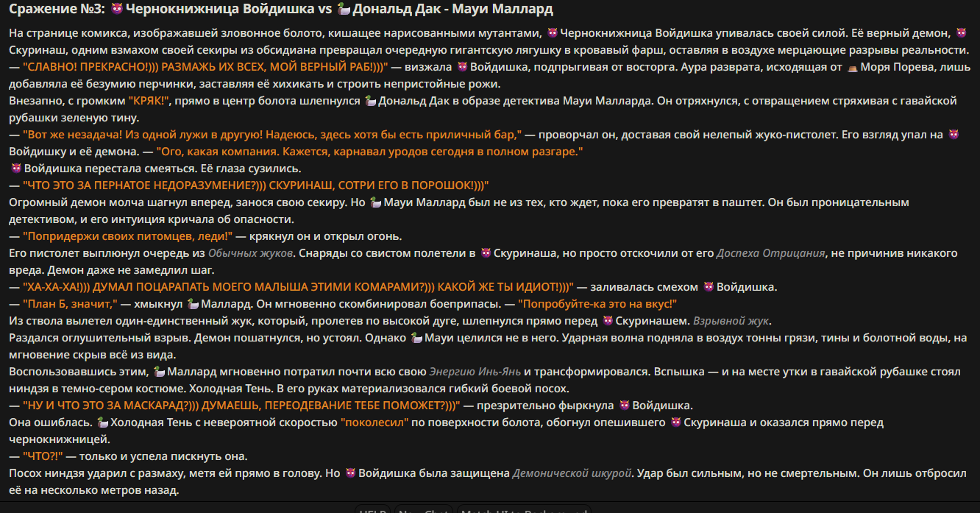The width and height of the screenshot is (980, 513).
Task: Click the orange quote 'План Б, значит,'
Action: click(x=71, y=304)
